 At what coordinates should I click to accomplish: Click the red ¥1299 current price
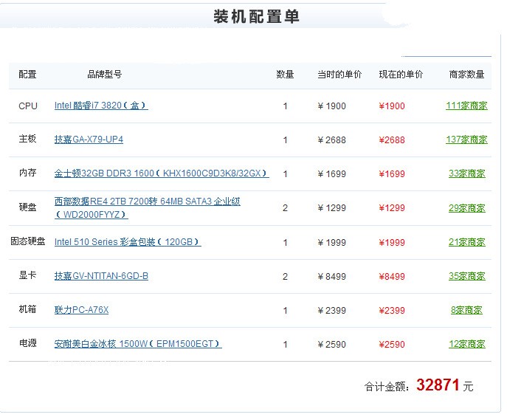[392, 208]
